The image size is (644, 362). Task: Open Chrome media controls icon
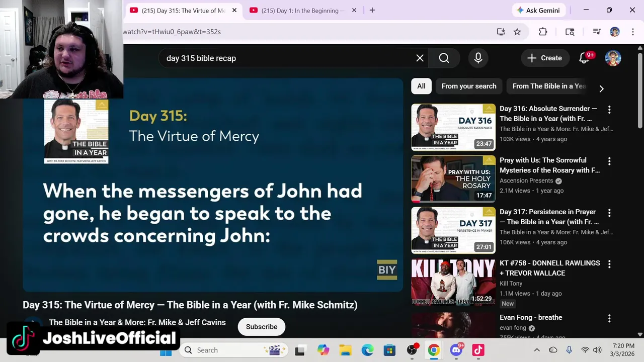tap(597, 32)
